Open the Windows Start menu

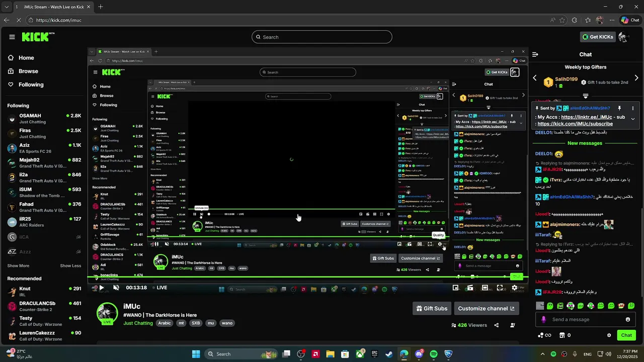(x=196, y=354)
